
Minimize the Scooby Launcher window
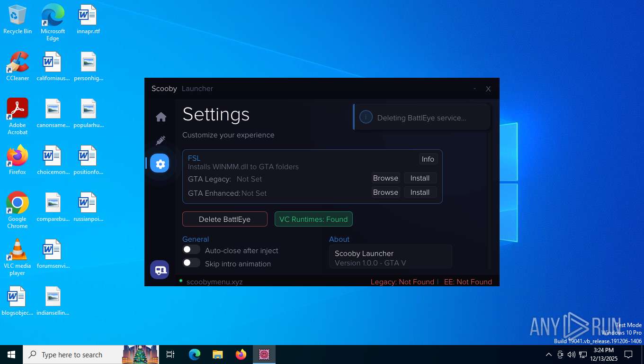click(475, 89)
